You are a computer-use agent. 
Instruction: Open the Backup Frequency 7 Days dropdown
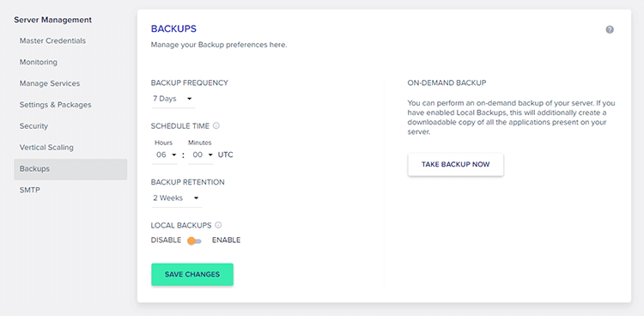(173, 99)
